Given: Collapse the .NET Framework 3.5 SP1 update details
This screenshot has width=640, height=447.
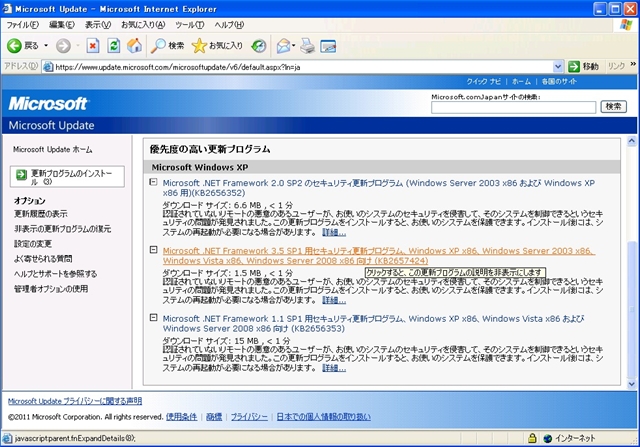Looking at the screenshot, I should [x=153, y=249].
